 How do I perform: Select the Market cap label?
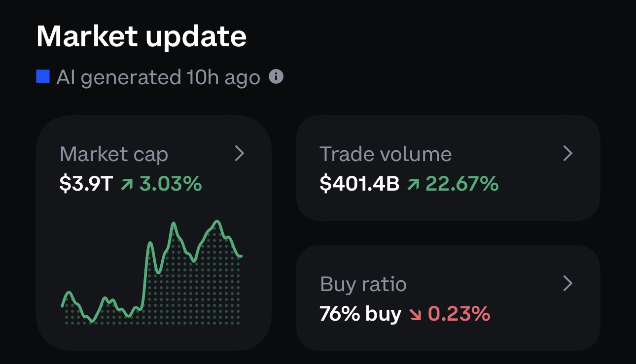pos(114,154)
